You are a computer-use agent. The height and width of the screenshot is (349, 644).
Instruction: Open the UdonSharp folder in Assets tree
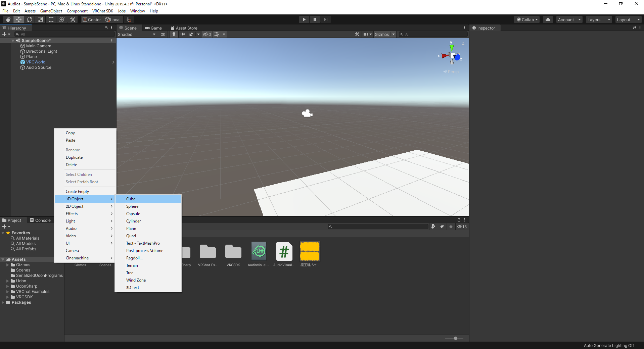pos(27,286)
